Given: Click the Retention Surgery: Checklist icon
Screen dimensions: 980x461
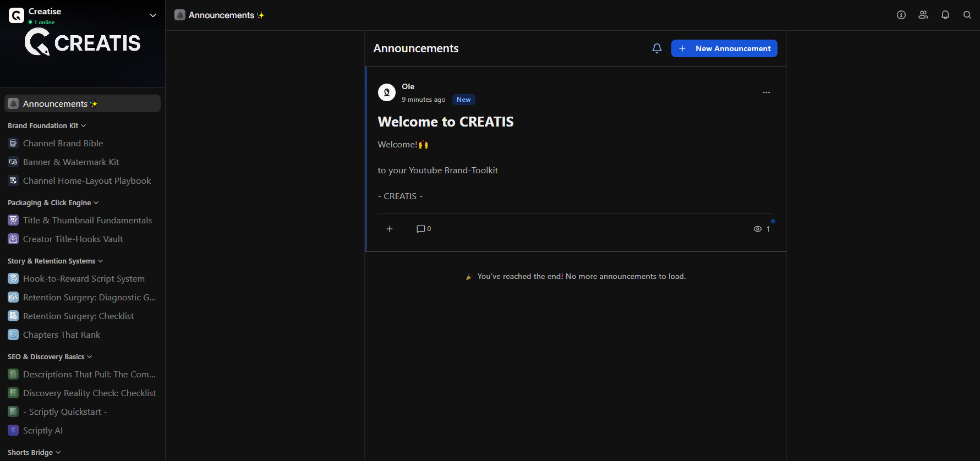Looking at the screenshot, I should coord(13,316).
